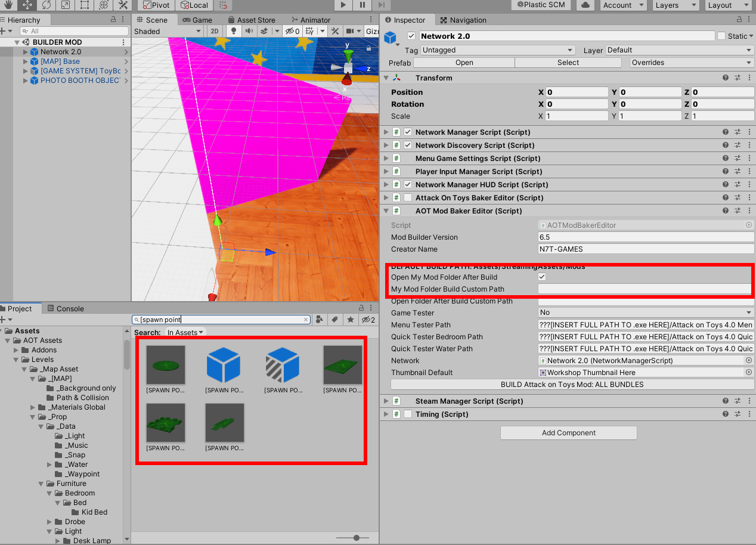The height and width of the screenshot is (545, 756).
Task: Open Unity cloud services icon
Action: (585, 5)
